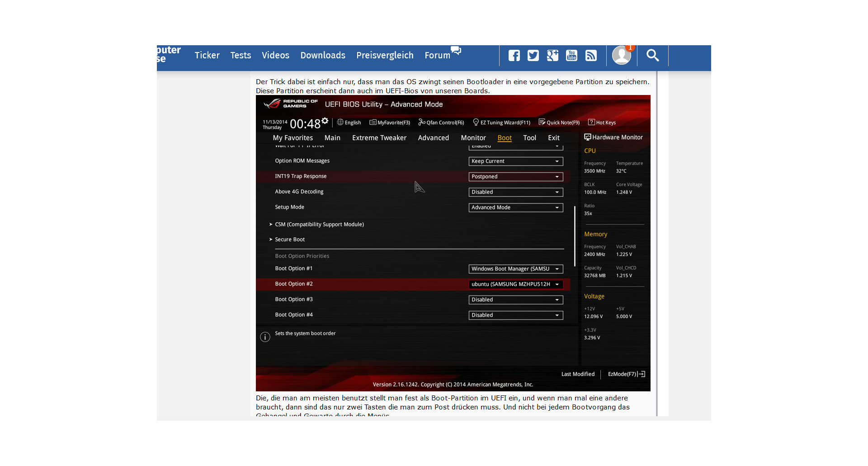
Task: Open MyFavorite(F3) in BIOS toolbar
Action: [x=390, y=123]
